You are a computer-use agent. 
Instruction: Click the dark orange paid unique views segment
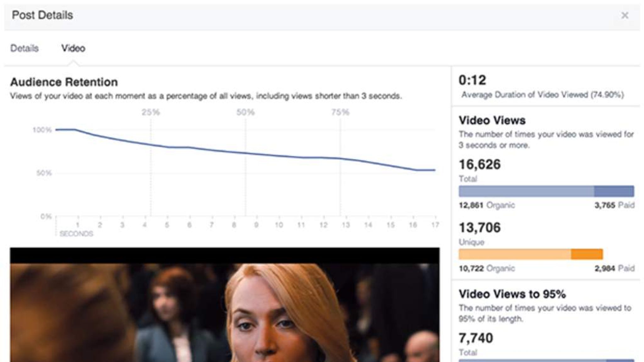[587, 254]
